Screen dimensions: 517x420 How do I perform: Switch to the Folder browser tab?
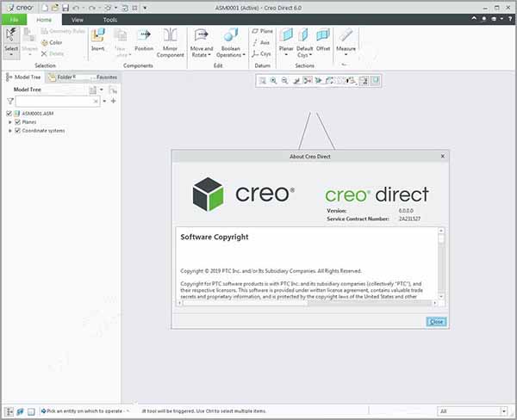63,77
